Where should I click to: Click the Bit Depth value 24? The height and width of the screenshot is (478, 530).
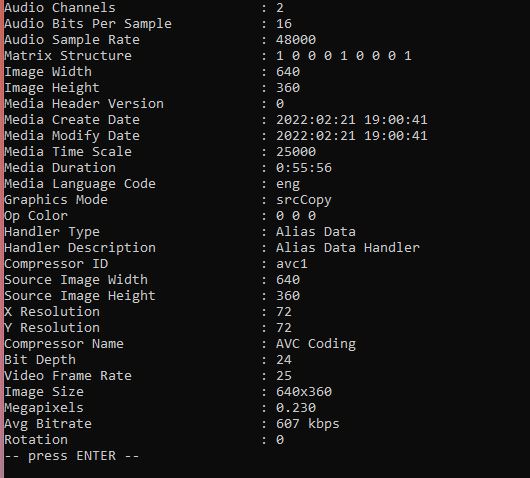point(284,360)
